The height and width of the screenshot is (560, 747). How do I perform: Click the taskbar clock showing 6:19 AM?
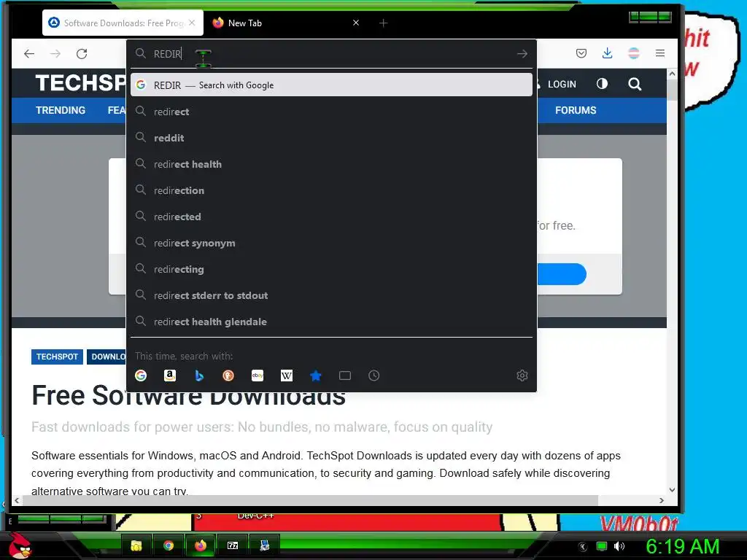pyautogui.click(x=683, y=547)
